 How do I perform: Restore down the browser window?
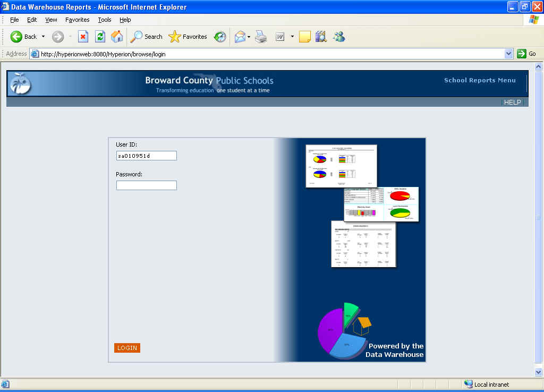point(525,6)
